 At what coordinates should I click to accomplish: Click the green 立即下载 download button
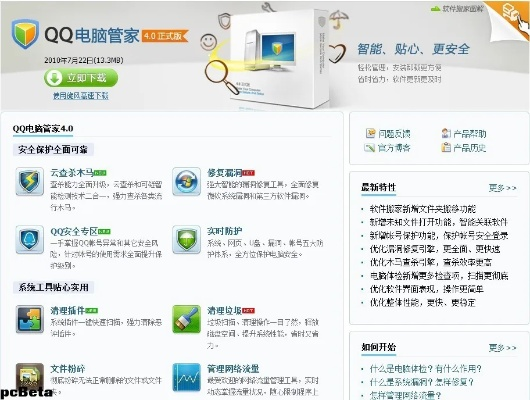81,78
